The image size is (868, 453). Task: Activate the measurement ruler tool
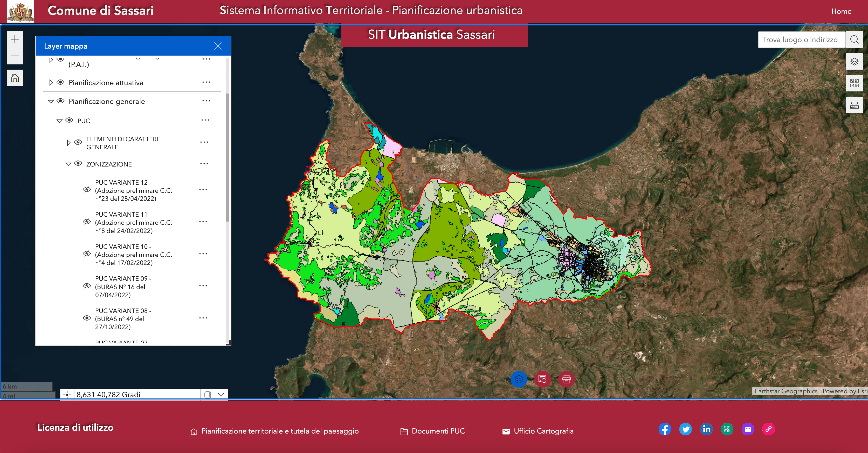point(854,105)
